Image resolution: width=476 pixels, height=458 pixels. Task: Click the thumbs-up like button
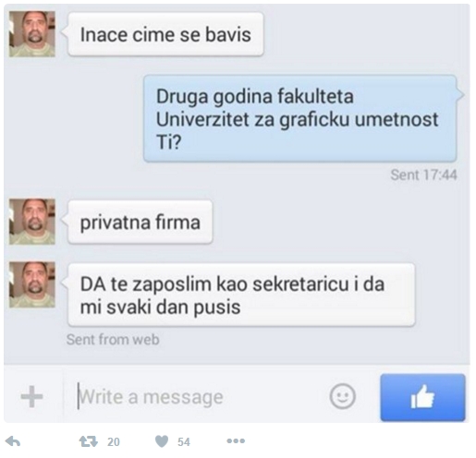coord(422,397)
